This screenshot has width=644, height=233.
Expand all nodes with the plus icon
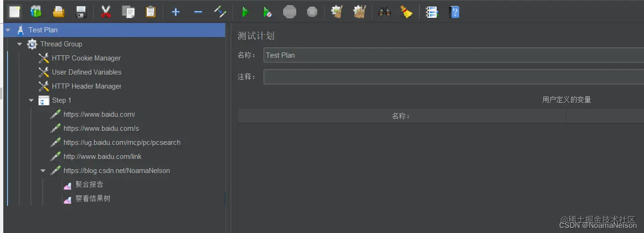pos(176,12)
